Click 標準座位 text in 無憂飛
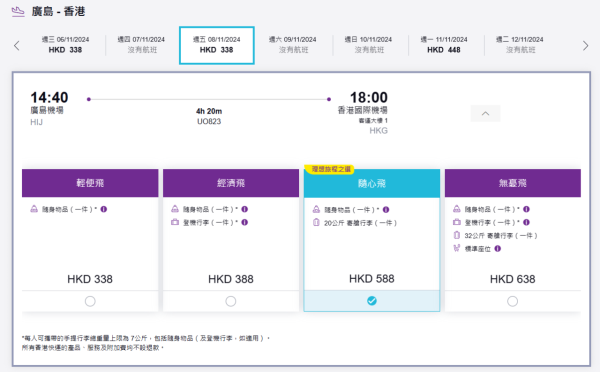 478,249
